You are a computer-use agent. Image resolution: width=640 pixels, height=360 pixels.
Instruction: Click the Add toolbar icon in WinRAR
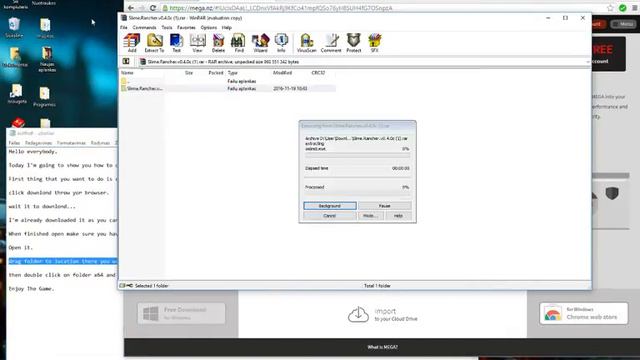[132, 43]
